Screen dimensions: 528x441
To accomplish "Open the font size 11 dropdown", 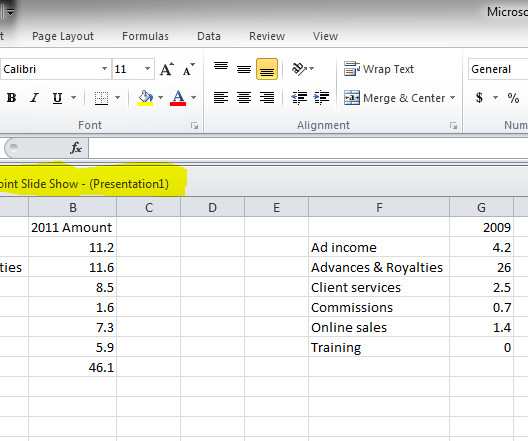I will pyautogui.click(x=147, y=69).
